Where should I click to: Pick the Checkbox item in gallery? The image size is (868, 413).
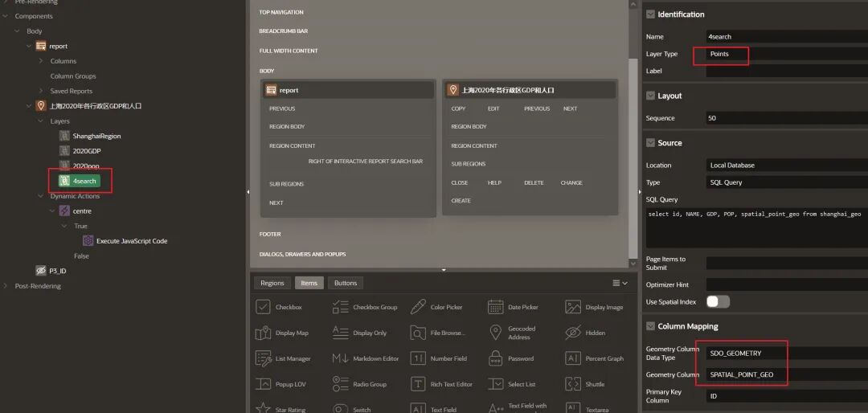(x=279, y=307)
